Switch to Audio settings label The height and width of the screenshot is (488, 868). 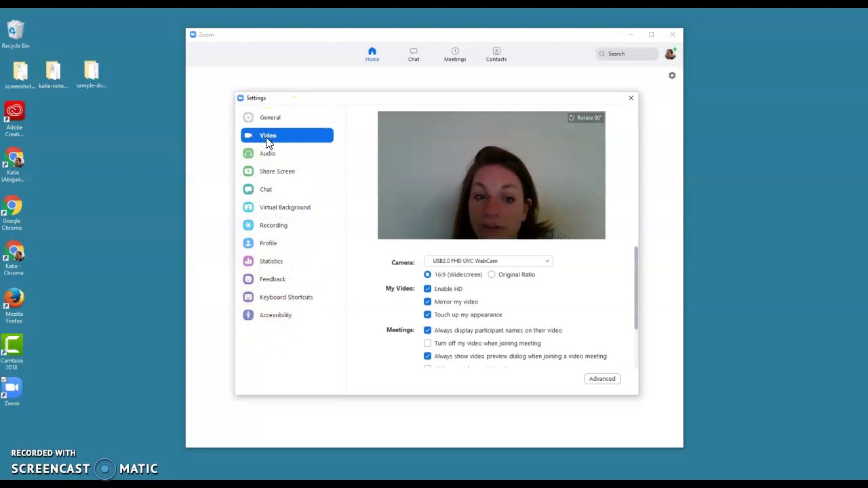pos(267,153)
